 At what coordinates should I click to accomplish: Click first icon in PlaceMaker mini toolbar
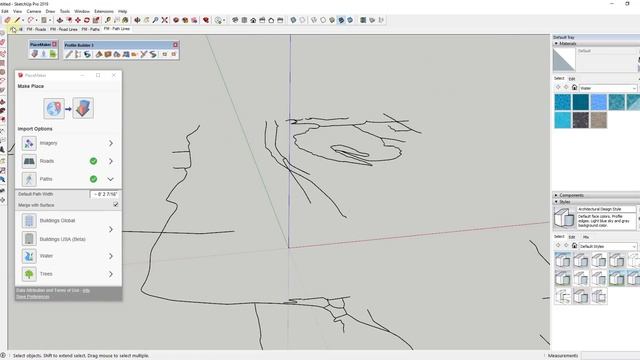click(35, 54)
